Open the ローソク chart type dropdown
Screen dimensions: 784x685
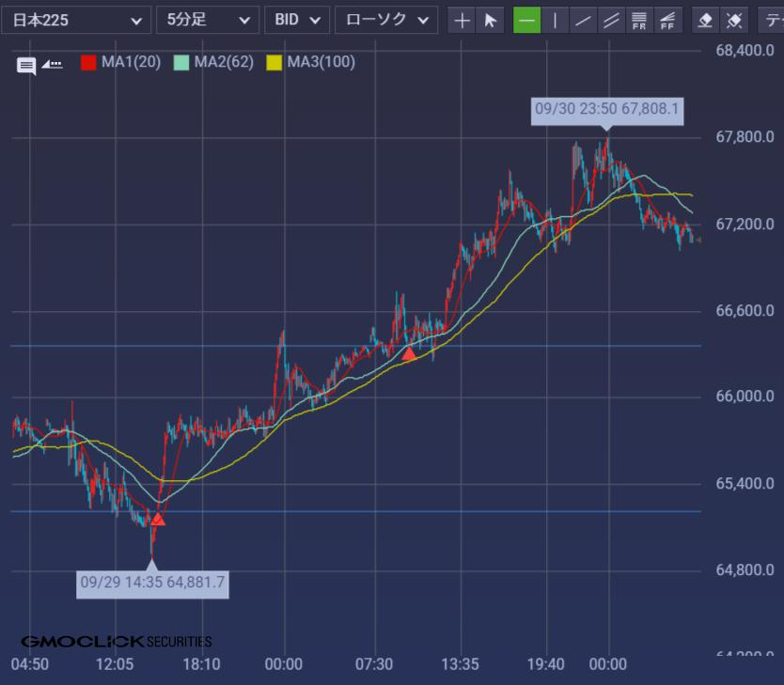pos(386,20)
